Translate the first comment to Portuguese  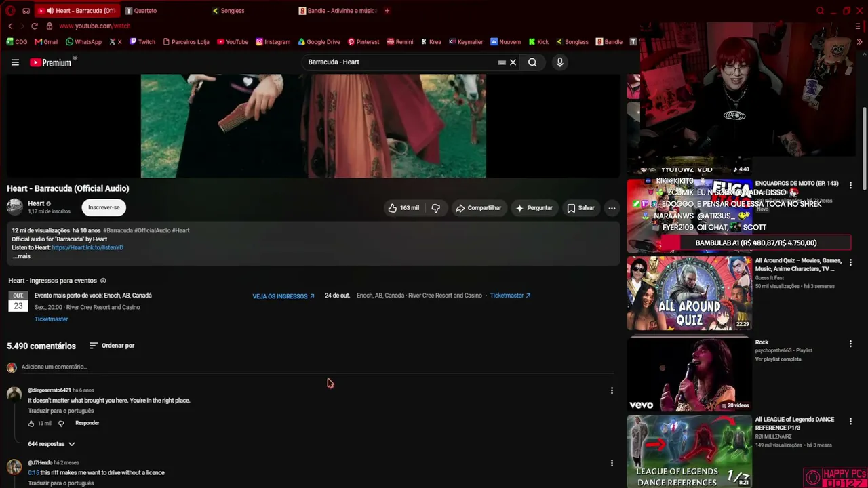point(61,411)
